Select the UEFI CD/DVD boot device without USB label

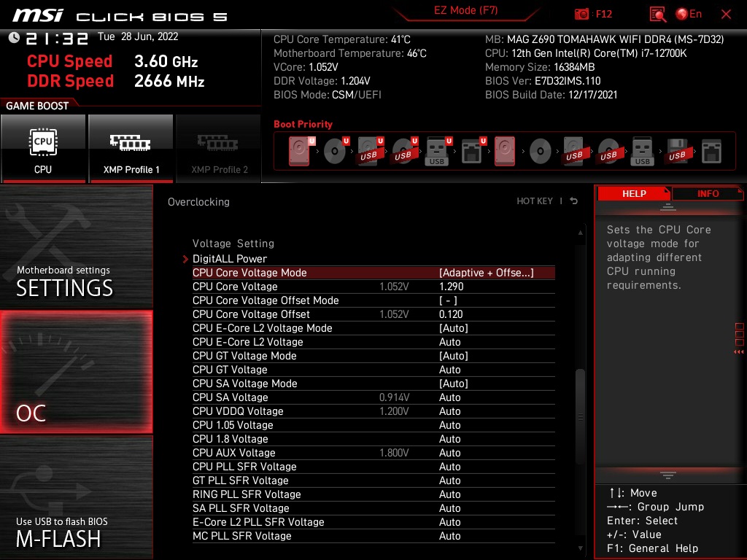tap(336, 152)
